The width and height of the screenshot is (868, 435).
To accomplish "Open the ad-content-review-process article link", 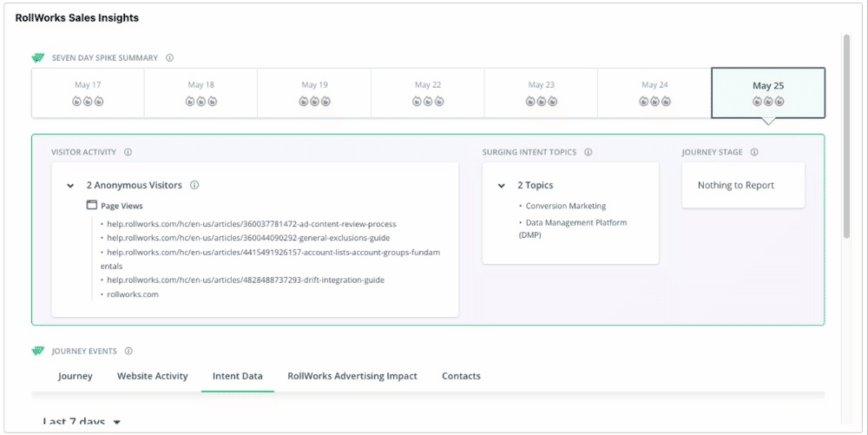I will [x=252, y=224].
